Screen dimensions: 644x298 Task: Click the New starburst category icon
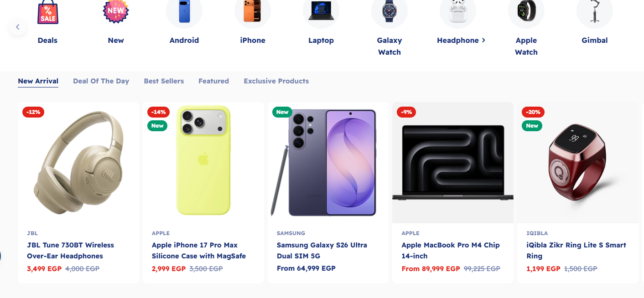coord(116,11)
